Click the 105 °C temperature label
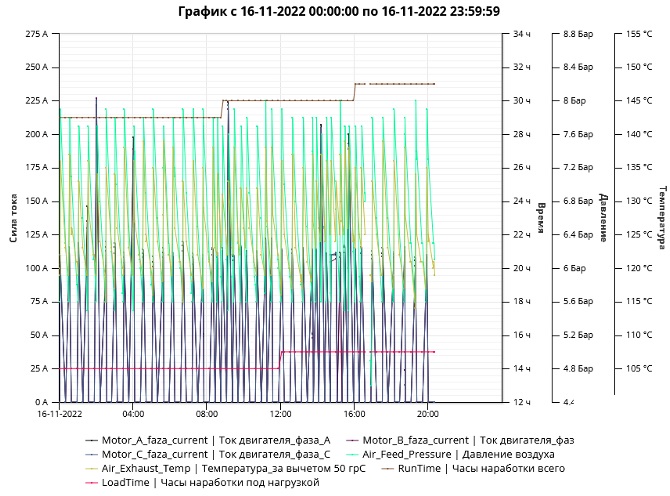670x496 pixels. click(x=639, y=369)
